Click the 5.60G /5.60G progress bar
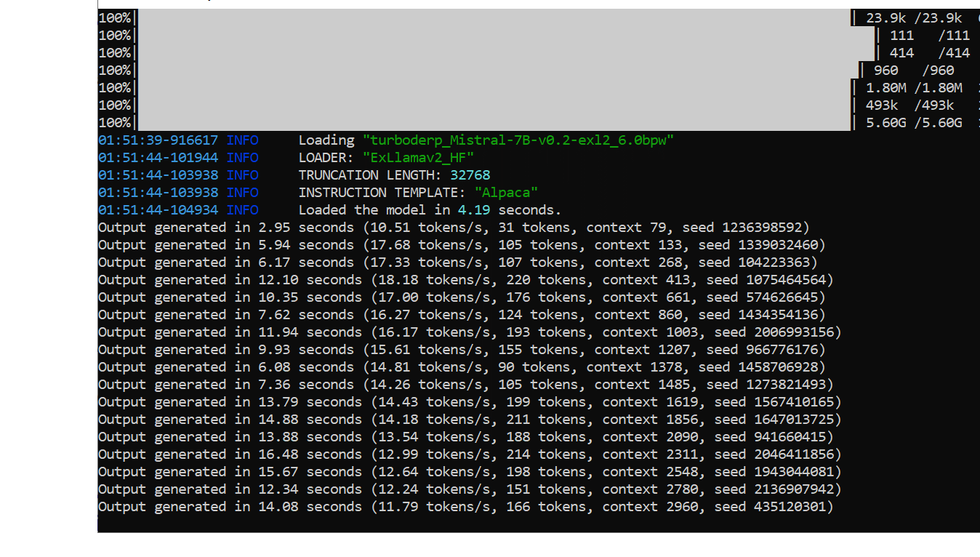 point(494,123)
